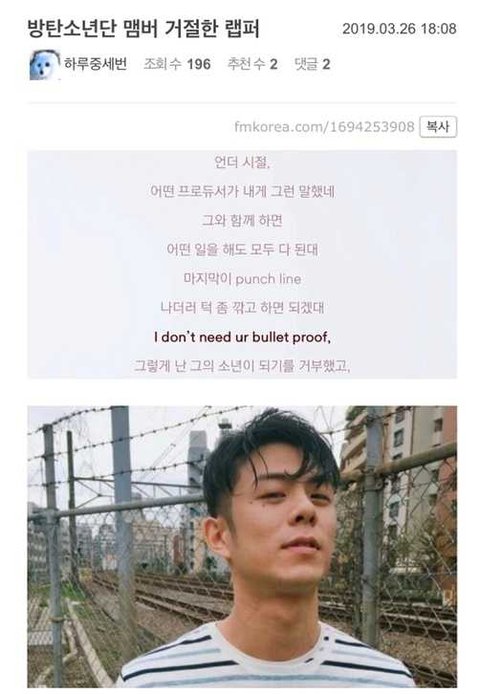Select the last lyric line 그렇게 난 그의 소년이 되기를 거부했고
This screenshot has height=694, width=480.
[x=242, y=366]
